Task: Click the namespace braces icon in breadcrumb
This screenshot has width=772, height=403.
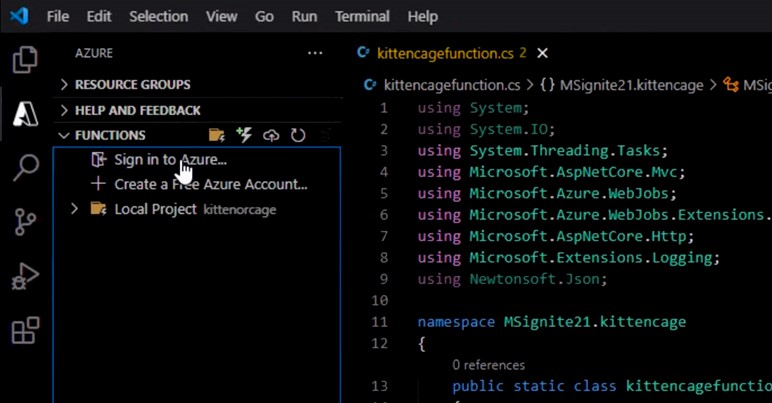Action: 547,85
